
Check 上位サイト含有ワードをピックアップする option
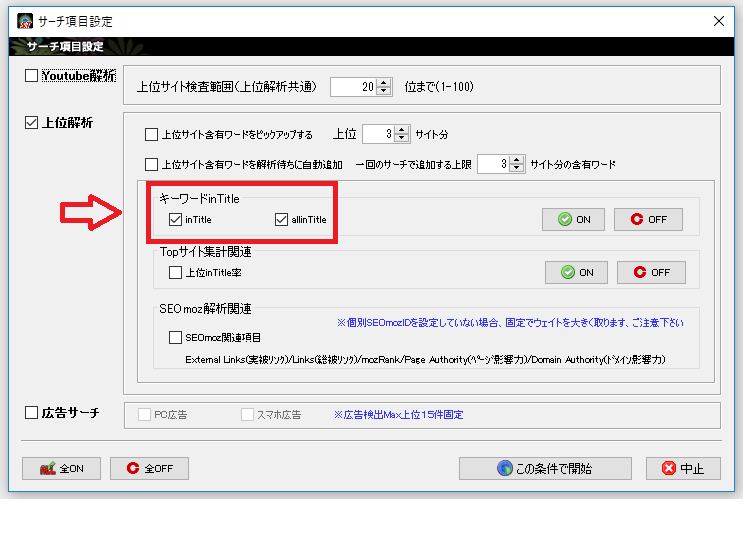152,134
